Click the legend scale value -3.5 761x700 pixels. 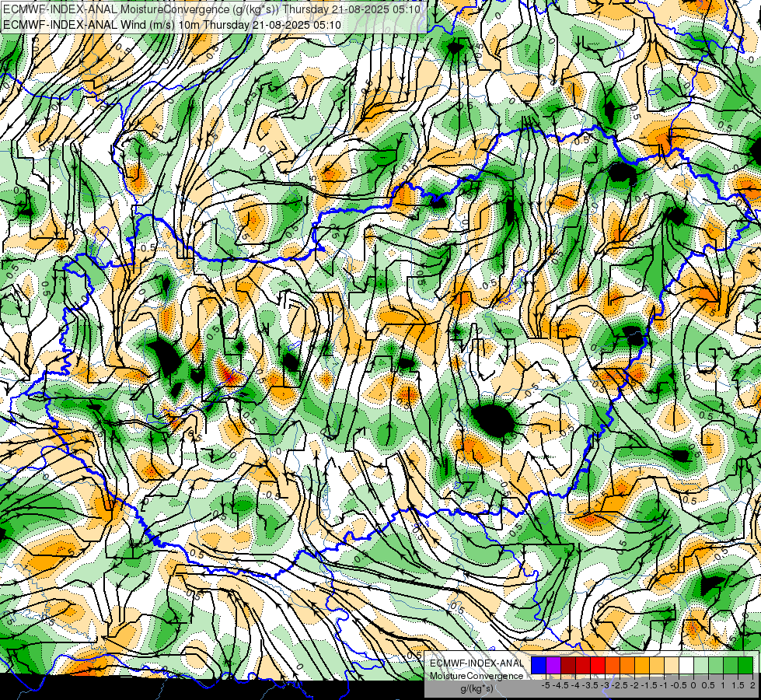click(590, 685)
